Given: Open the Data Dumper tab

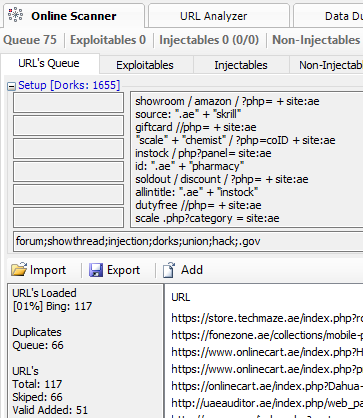Looking at the screenshot, I should click(x=328, y=16).
